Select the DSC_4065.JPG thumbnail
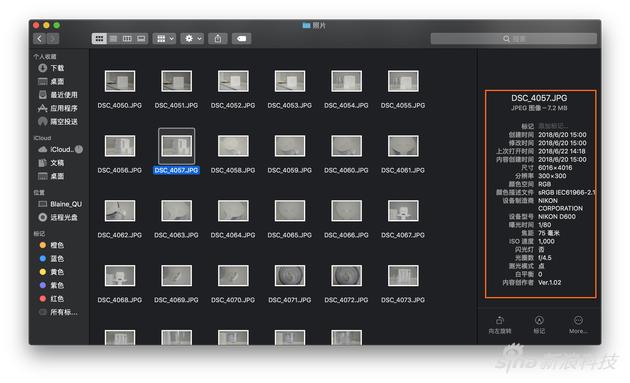630x383 pixels. (290, 211)
